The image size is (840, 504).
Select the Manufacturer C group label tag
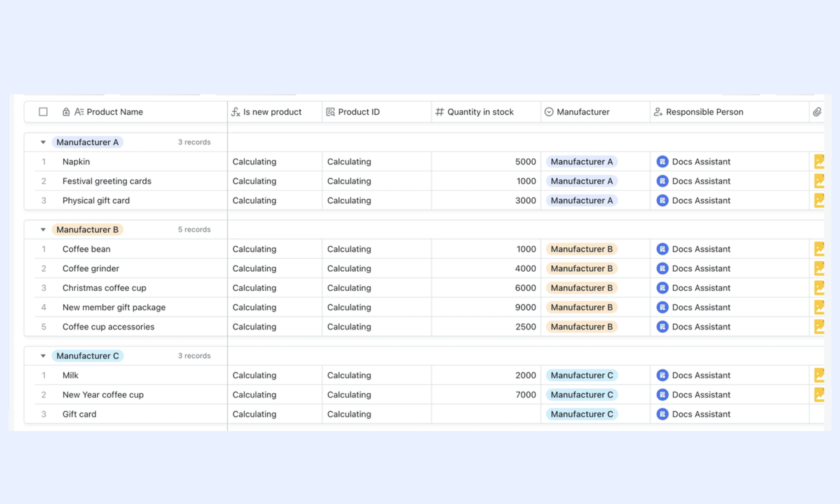click(x=88, y=356)
